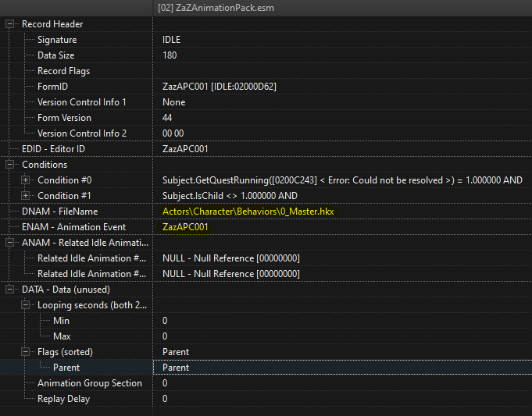Click first NULL - Null Reference value
532x416 pixels.
click(231, 258)
